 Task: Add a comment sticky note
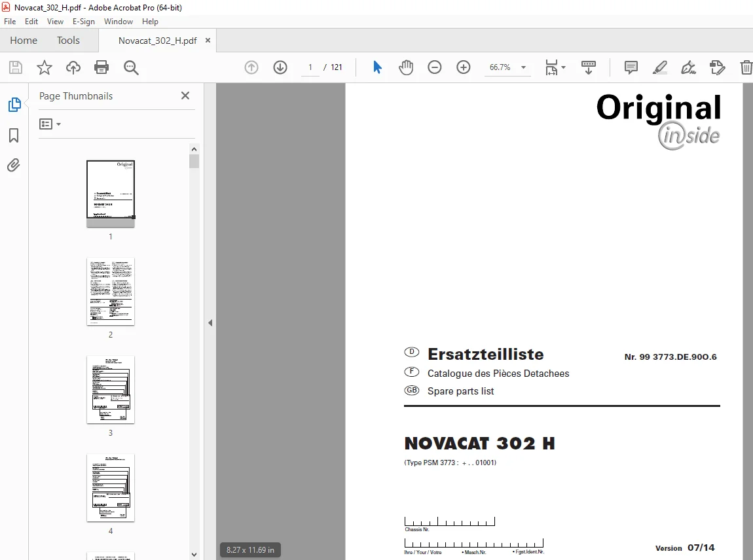[x=631, y=67]
